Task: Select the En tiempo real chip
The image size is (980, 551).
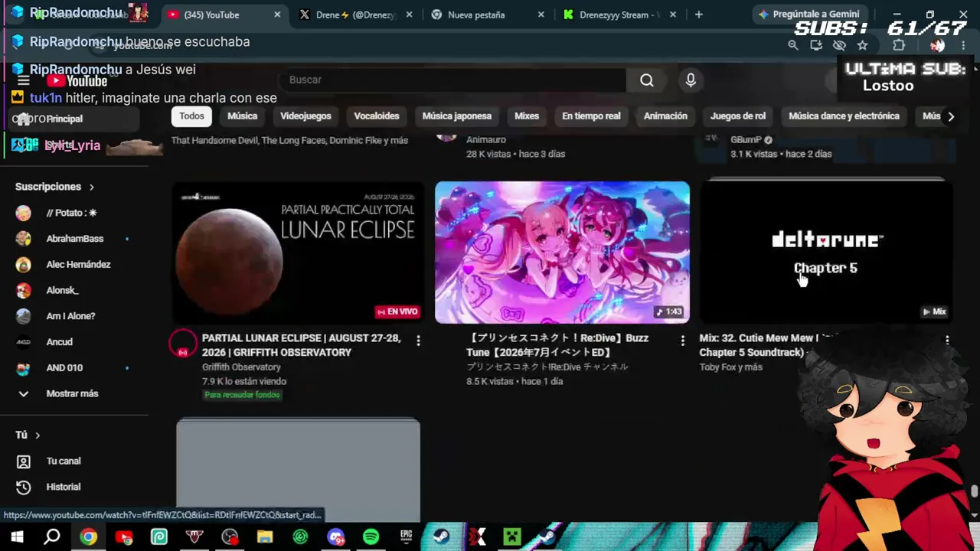Action: (x=591, y=116)
